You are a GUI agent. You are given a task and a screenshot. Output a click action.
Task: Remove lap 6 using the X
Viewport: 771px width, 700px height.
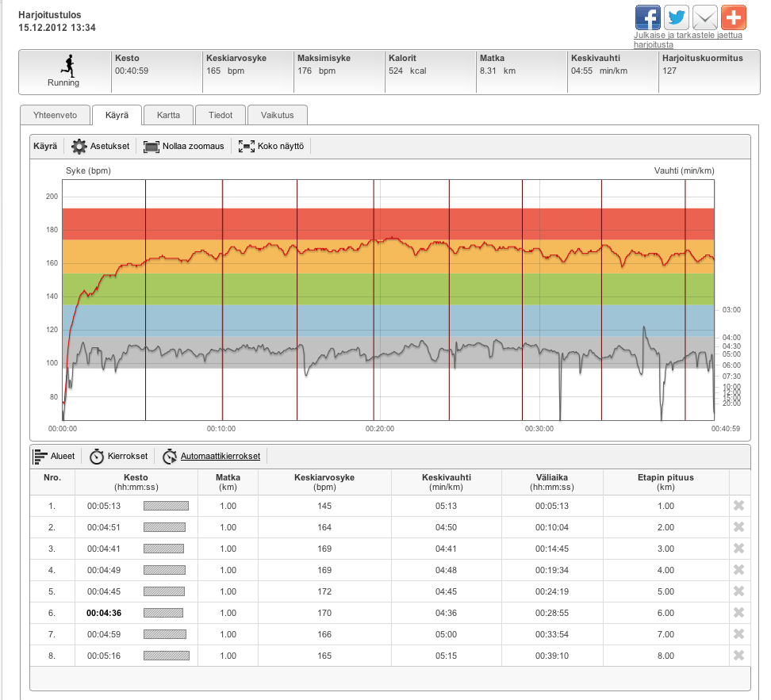738,613
